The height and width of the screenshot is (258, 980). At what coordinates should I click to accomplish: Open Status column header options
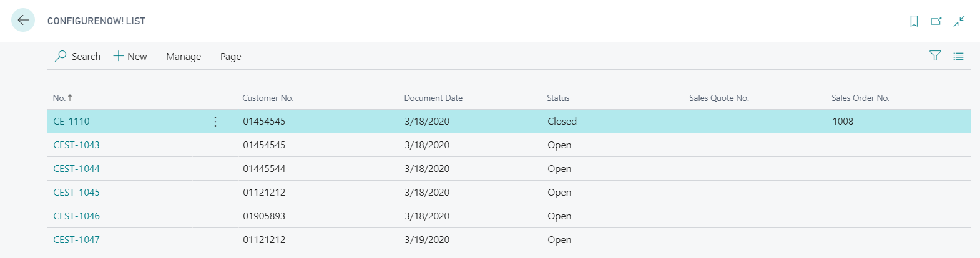point(558,98)
